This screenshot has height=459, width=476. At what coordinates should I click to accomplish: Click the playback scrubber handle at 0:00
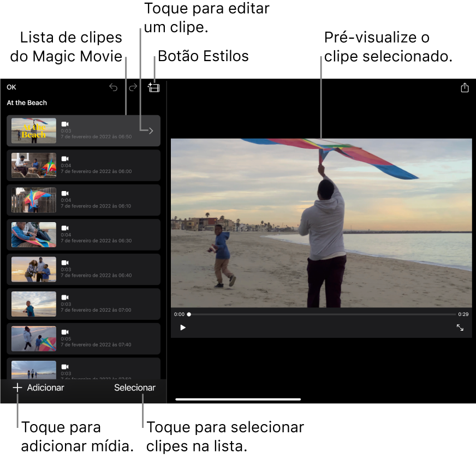(189, 314)
